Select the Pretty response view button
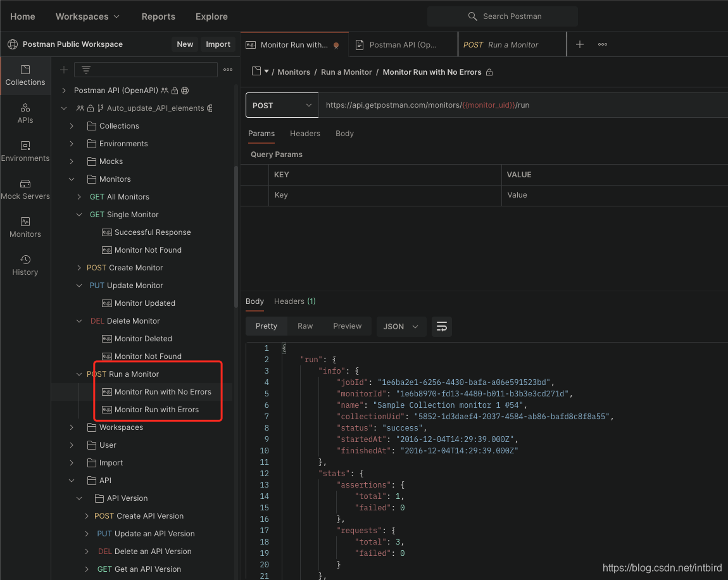Viewport: 728px width, 580px height. (x=266, y=326)
